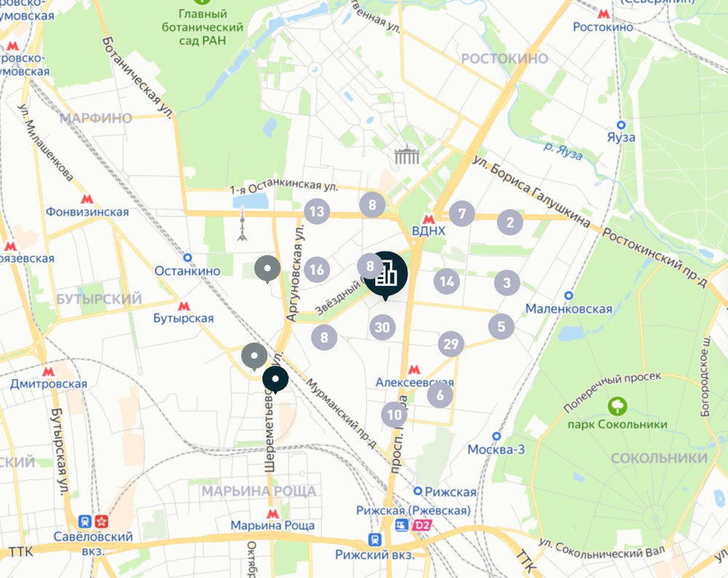Select the cluster marker numbered 6

point(439,394)
